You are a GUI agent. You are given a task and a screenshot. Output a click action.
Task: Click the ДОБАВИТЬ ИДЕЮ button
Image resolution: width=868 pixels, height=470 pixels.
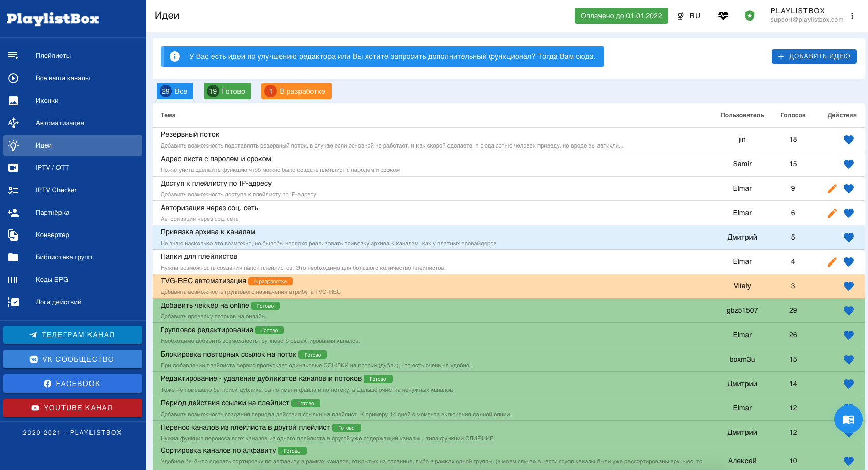pyautogui.click(x=814, y=56)
